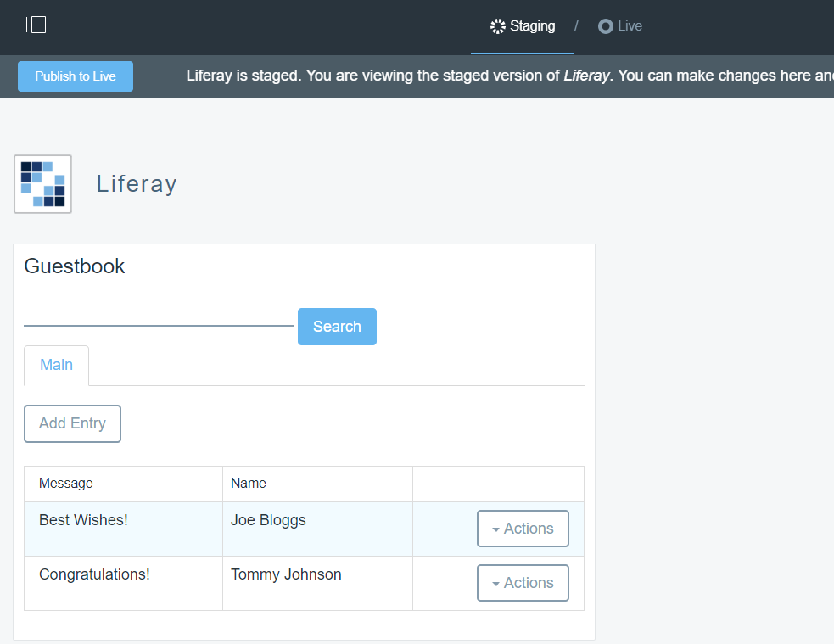Select the Main guestbook tab
Image resolution: width=834 pixels, height=644 pixels.
[x=56, y=366]
